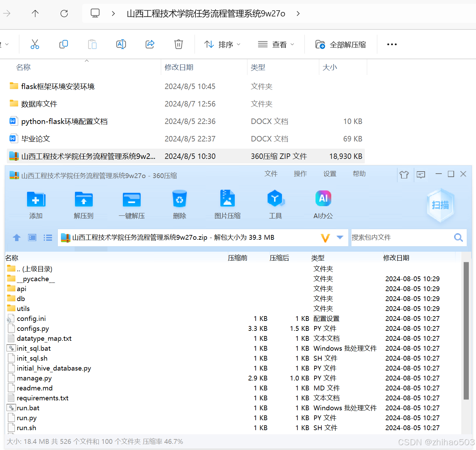Click the 解压到 (Extract to) icon
The image size is (476, 450).
click(x=84, y=199)
